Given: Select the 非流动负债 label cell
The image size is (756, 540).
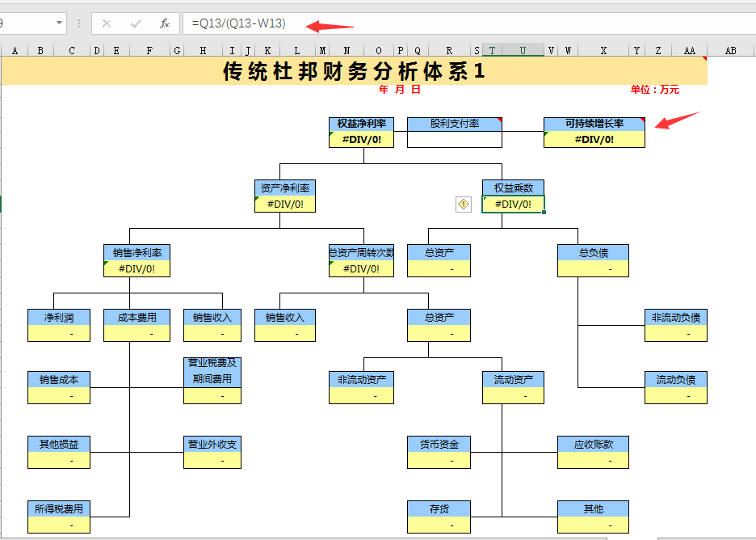Looking at the screenshot, I should click(676, 318).
